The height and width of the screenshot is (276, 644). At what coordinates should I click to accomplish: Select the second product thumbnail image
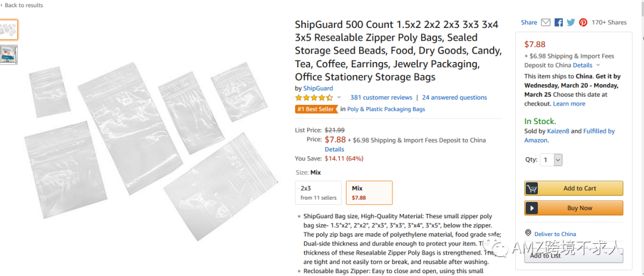click(8, 54)
